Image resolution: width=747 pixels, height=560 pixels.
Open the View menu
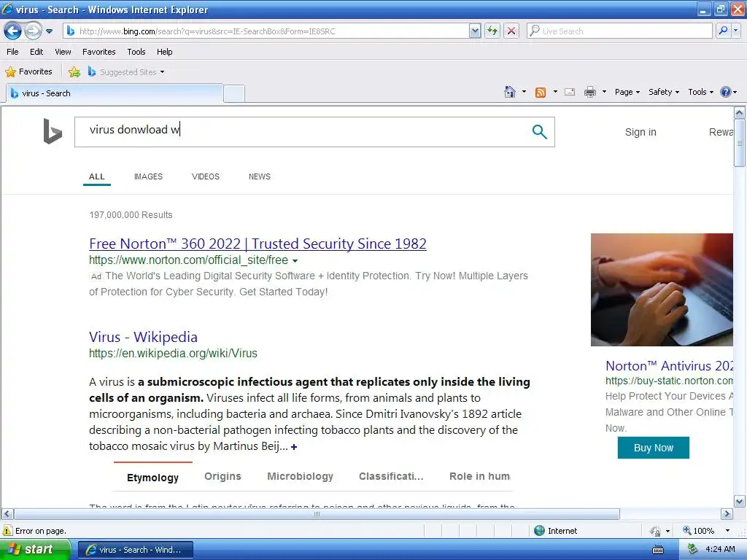coord(63,52)
